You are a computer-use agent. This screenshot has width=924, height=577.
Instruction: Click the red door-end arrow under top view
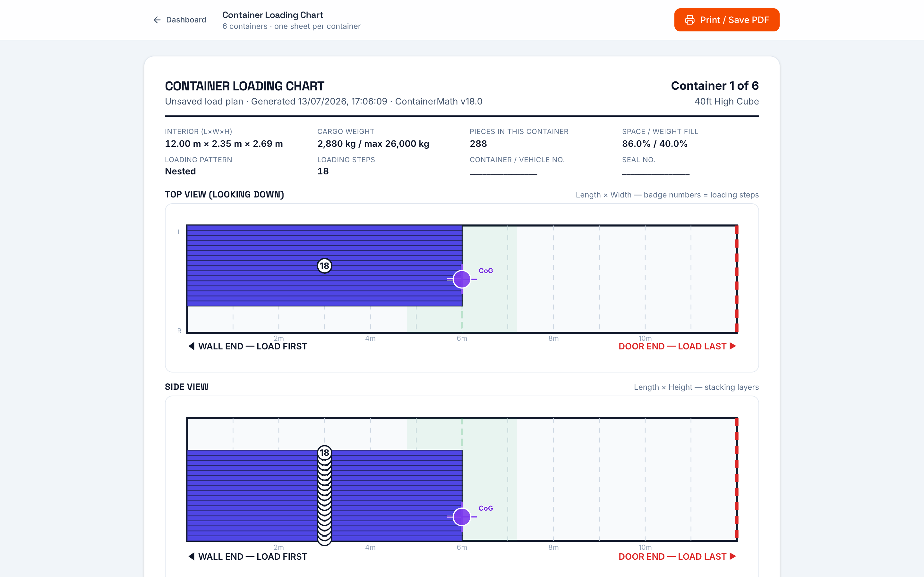pyautogui.click(x=733, y=346)
